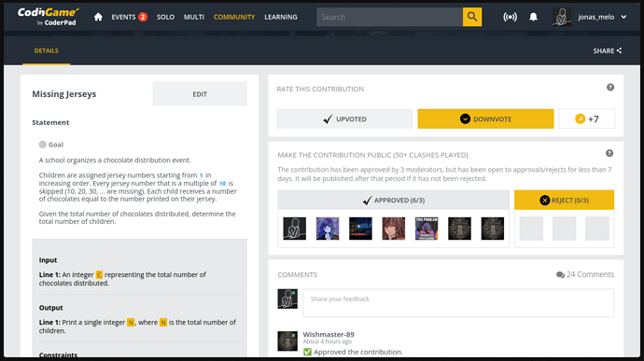Open the notifications bell
The height and width of the screenshot is (361, 644).
[533, 17]
